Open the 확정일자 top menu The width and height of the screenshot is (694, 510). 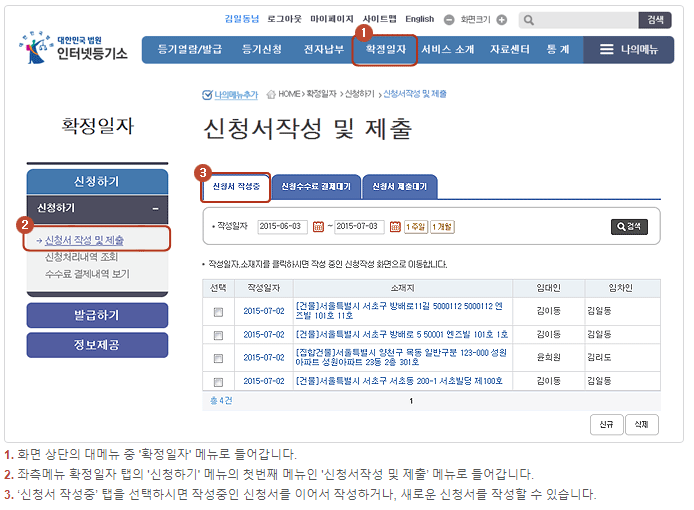coord(385,49)
